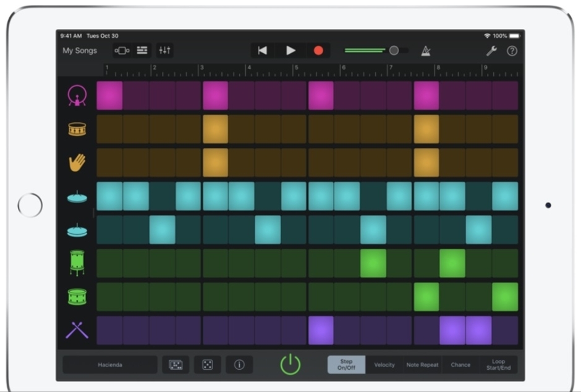The width and height of the screenshot is (581, 392).
Task: Select the floor tom row icon
Action: [x=77, y=263]
